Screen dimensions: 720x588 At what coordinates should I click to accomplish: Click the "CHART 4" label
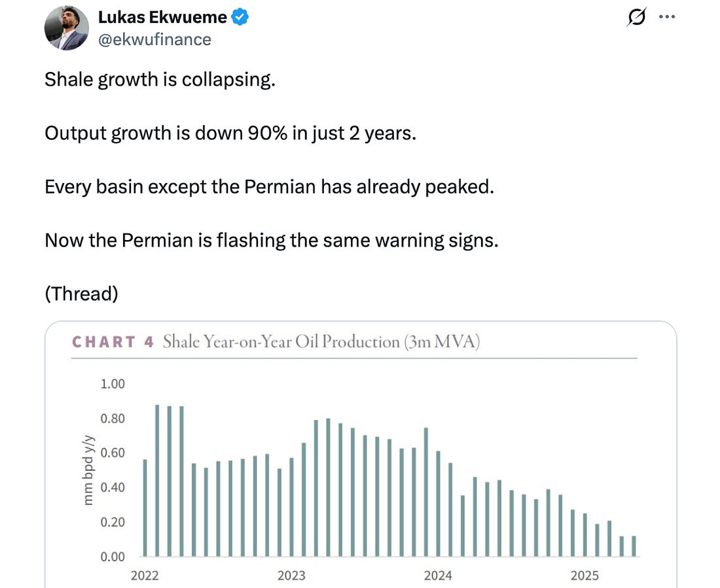click(x=113, y=342)
